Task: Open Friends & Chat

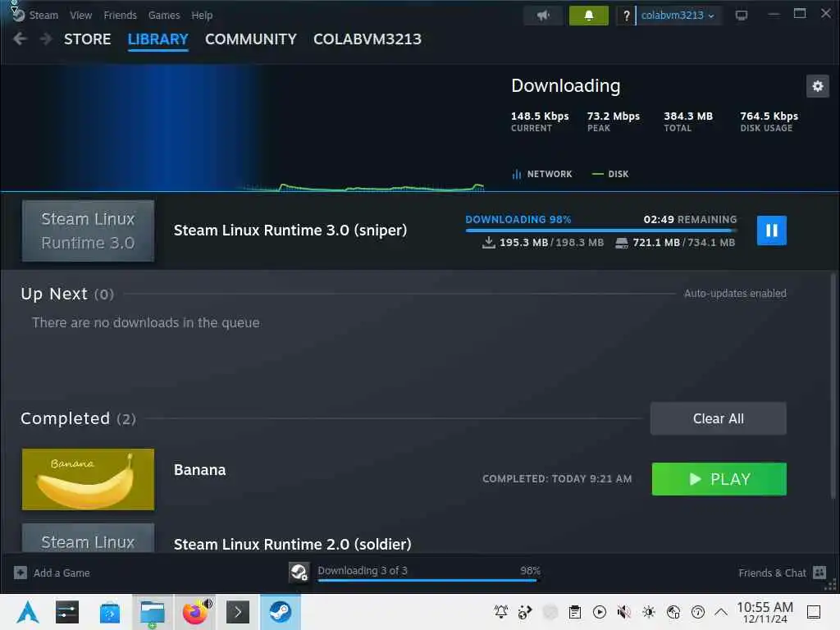Action: point(782,573)
